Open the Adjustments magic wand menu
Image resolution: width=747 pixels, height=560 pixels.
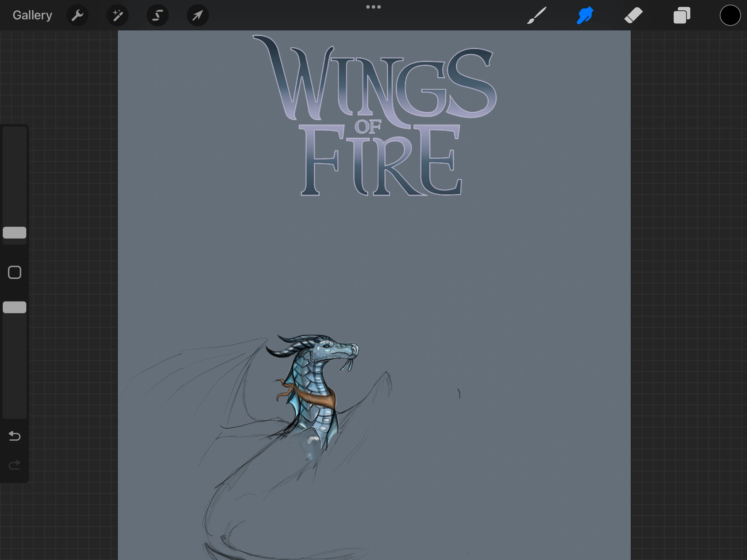coord(118,15)
